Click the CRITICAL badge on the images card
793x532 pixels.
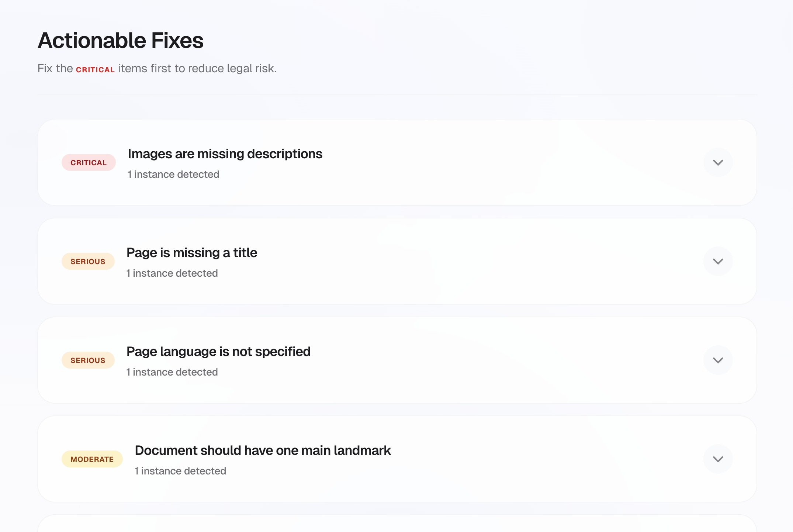click(x=89, y=163)
